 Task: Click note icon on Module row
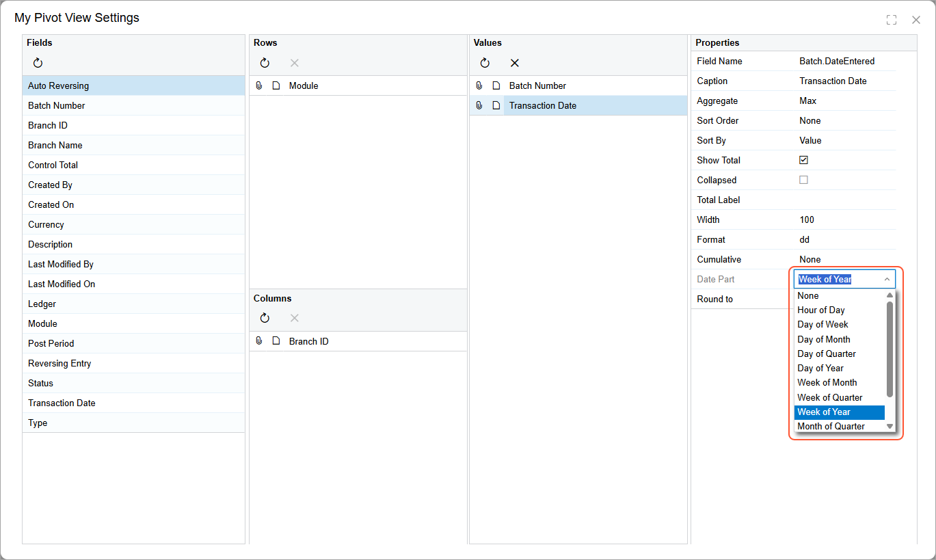click(276, 85)
